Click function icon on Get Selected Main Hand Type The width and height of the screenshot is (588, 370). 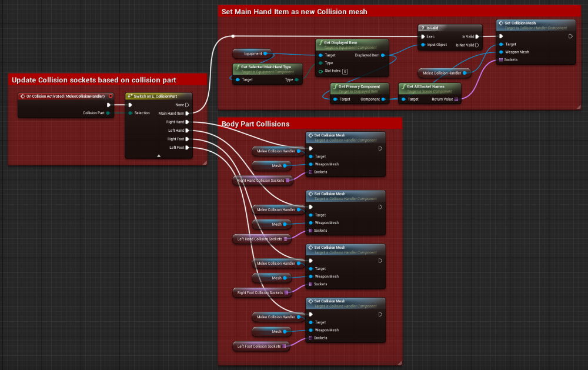click(237, 67)
